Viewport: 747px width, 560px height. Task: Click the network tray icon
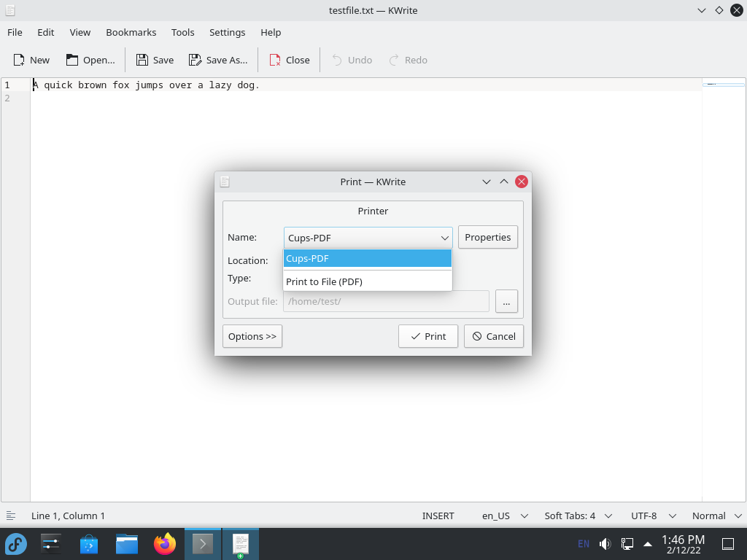coord(627,544)
